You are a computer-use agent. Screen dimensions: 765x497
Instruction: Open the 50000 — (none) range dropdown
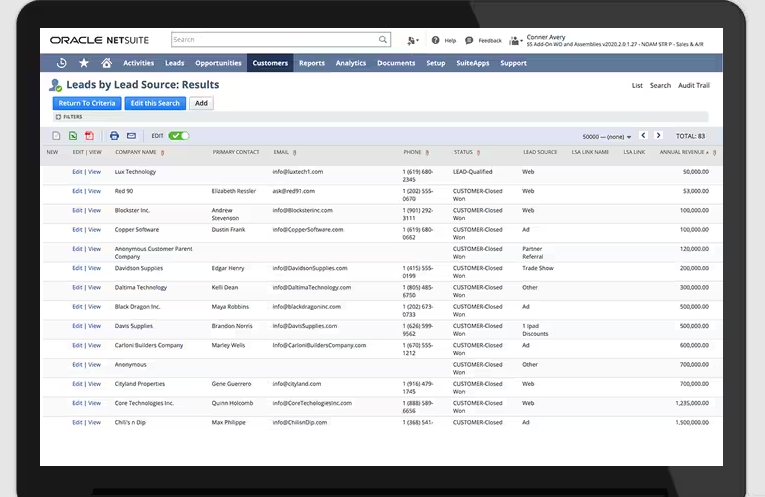[606, 137]
